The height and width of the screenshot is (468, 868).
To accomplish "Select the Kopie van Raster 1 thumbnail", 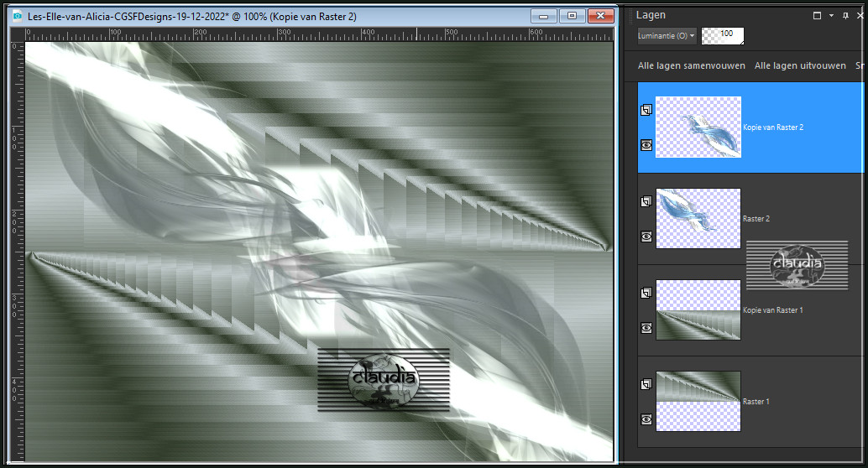I will pos(698,309).
